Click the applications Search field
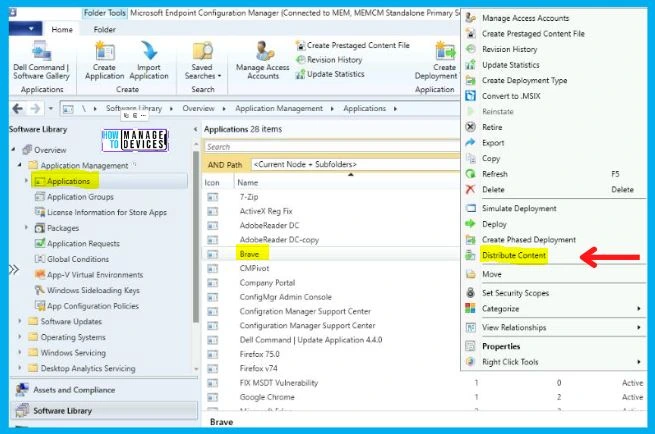Screen dimensions: 655x434 (x=332, y=147)
